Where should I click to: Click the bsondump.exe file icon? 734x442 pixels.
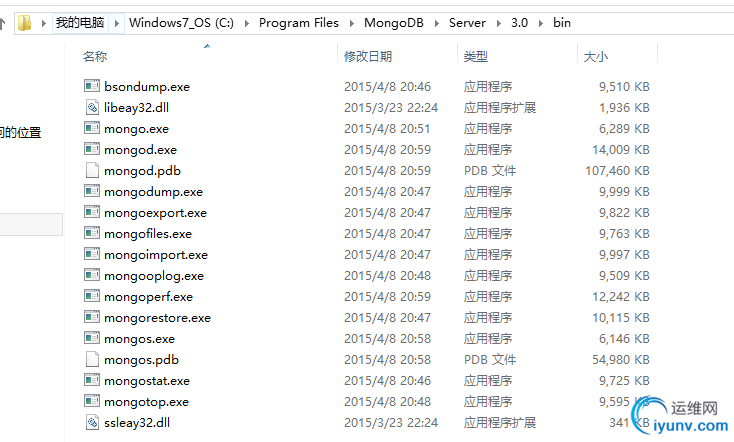point(92,86)
